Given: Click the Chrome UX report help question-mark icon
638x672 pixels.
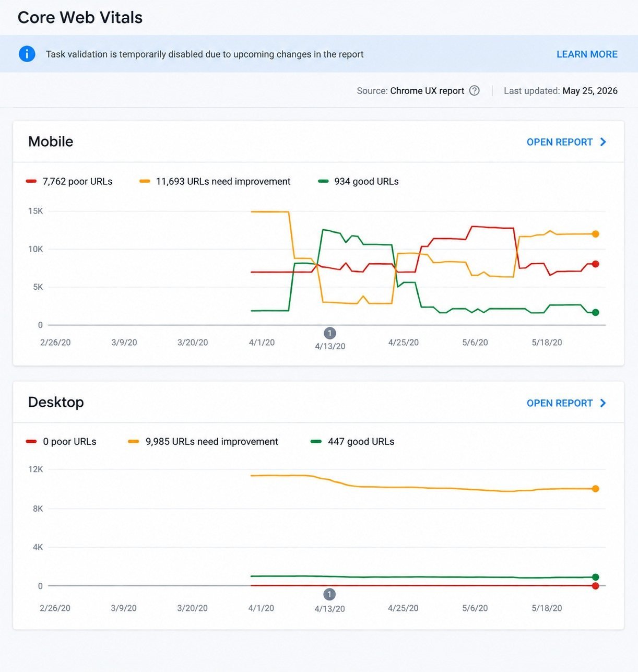Looking at the screenshot, I should tap(474, 90).
